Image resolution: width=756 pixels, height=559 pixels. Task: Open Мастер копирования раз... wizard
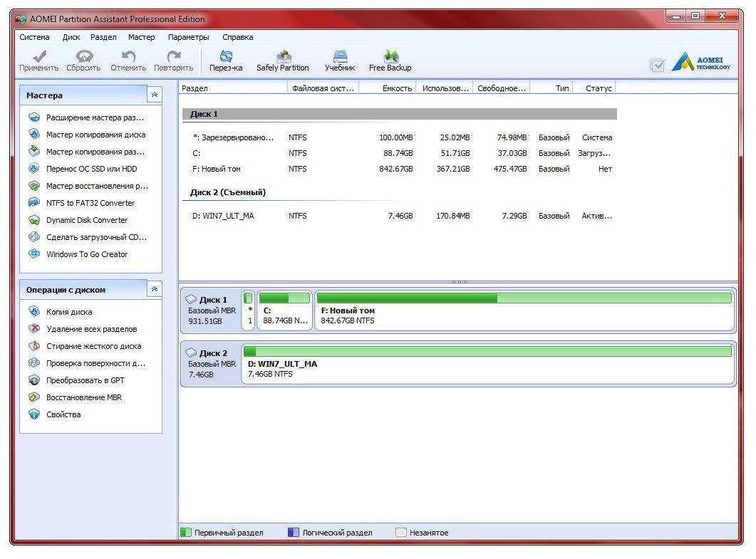pos(87,152)
